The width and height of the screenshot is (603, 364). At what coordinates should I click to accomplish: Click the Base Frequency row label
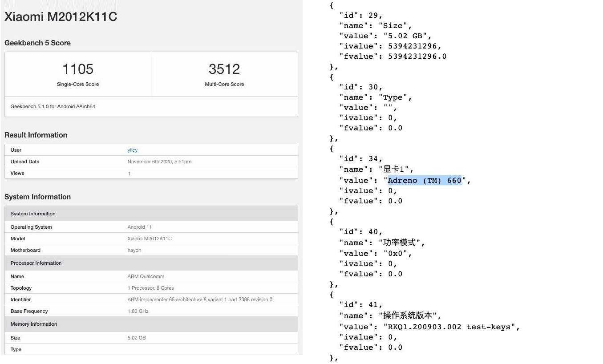click(29, 311)
